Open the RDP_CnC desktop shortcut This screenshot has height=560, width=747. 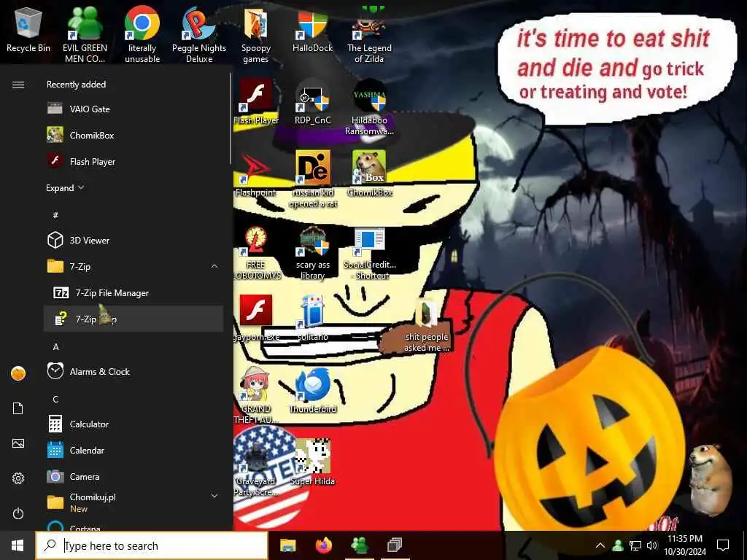coord(312,101)
